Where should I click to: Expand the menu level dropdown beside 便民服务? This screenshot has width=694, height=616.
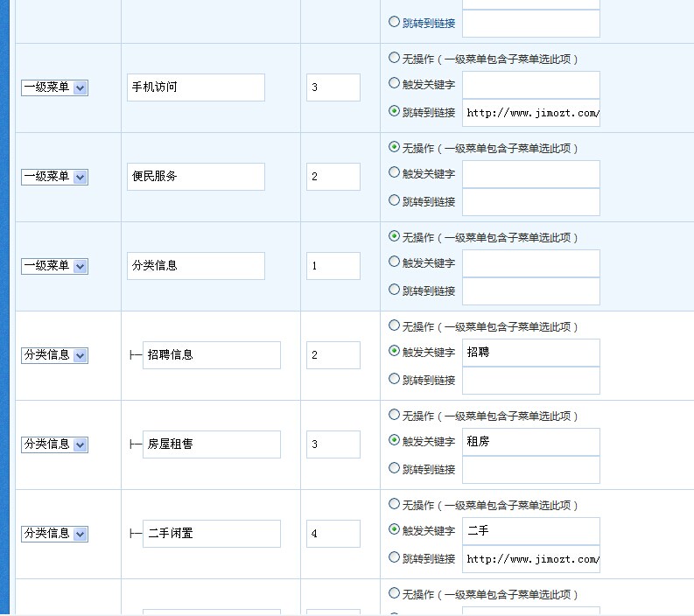click(54, 177)
